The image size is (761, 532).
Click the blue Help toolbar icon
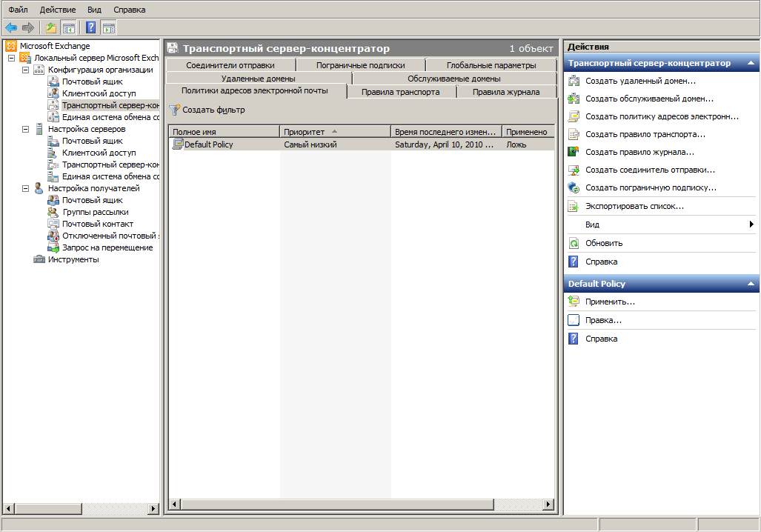90,28
